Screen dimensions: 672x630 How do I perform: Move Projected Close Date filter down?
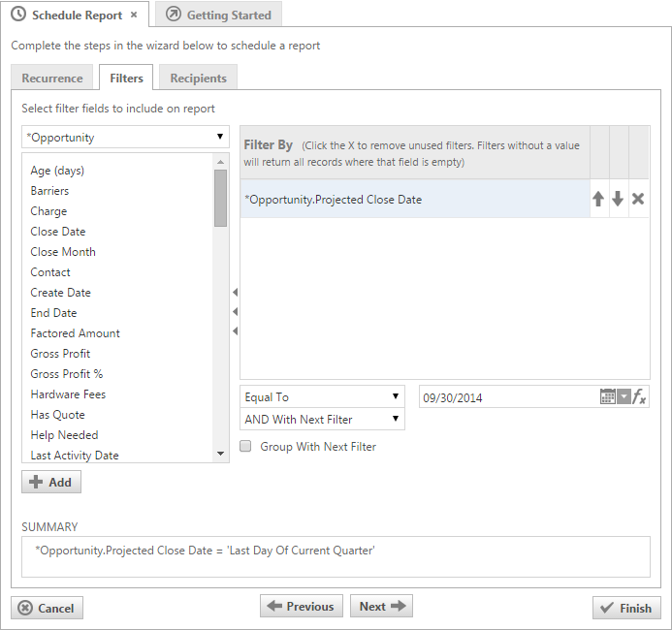tap(618, 199)
